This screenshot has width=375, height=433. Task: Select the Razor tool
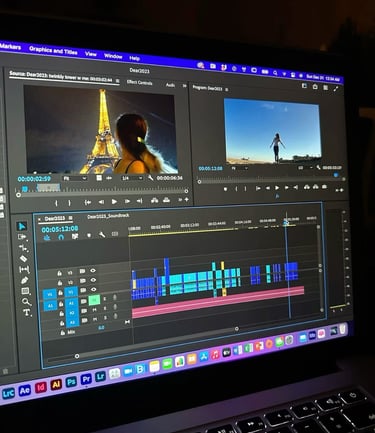(23, 258)
